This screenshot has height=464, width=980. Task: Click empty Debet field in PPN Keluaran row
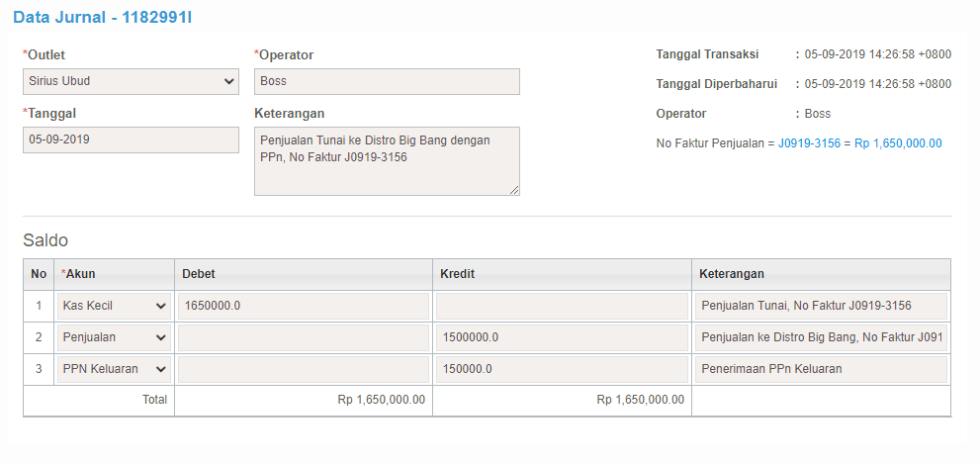pos(304,369)
